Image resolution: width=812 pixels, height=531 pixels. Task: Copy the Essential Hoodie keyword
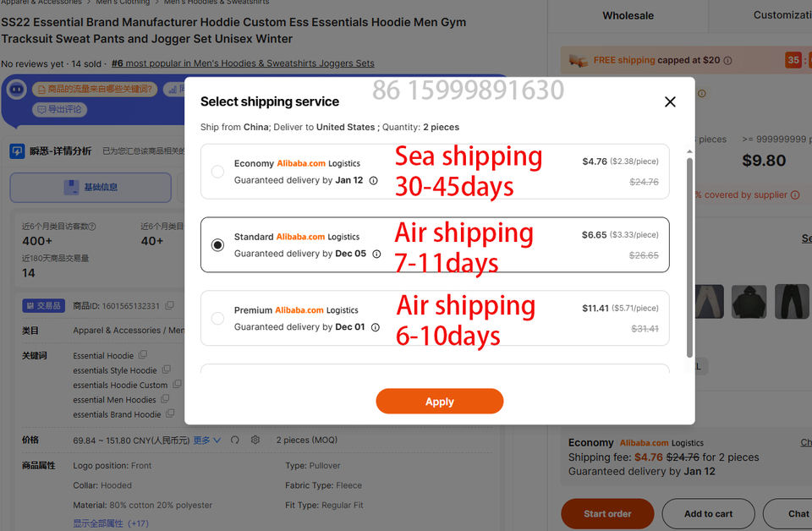[x=143, y=355]
